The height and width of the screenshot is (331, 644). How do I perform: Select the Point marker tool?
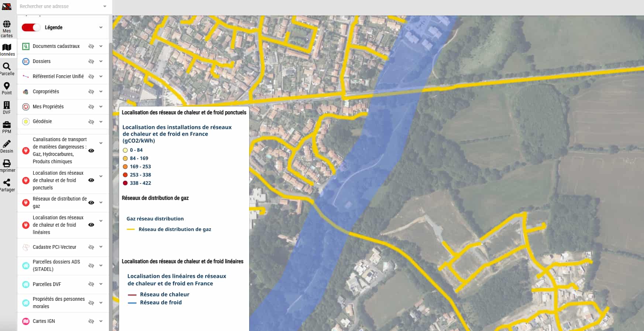(7, 86)
